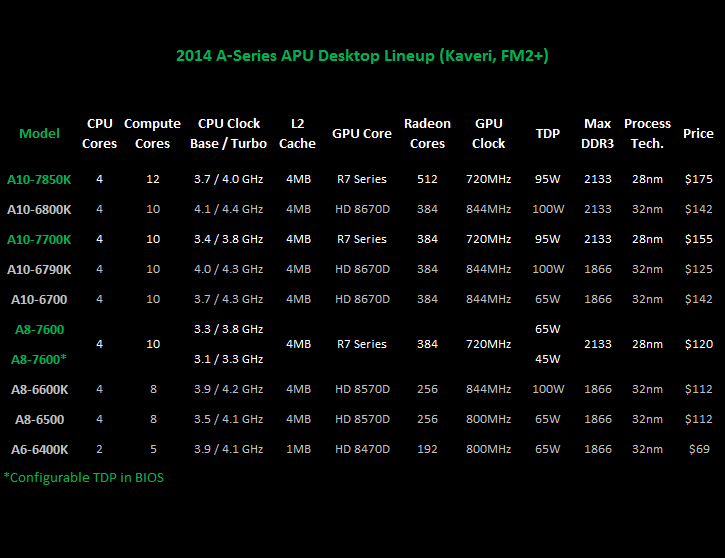The height and width of the screenshot is (558, 725).
Task: Select the L2 Cache column header
Action: (x=297, y=134)
